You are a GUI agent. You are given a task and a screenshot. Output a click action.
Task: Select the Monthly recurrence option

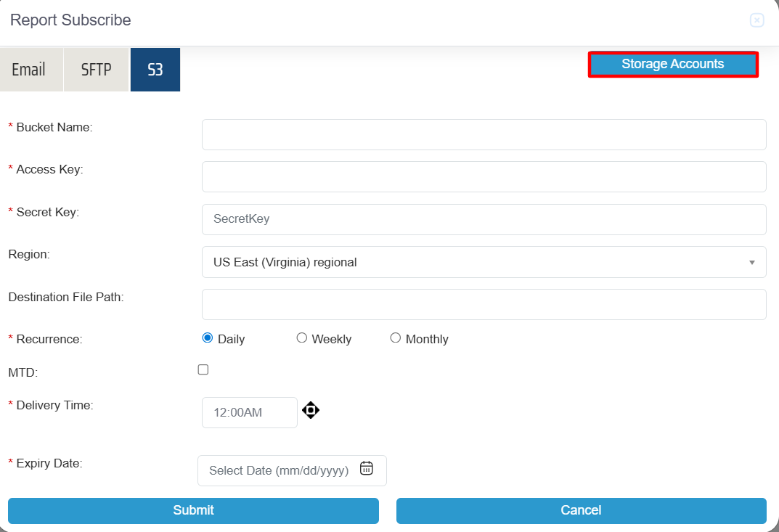coord(396,337)
